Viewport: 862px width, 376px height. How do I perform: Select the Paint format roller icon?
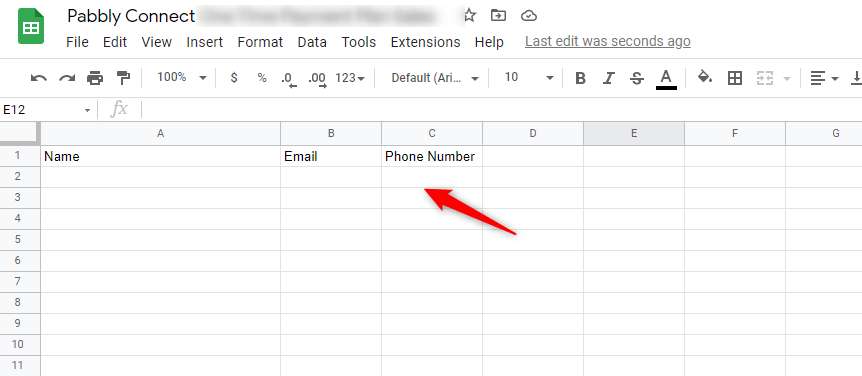point(123,78)
